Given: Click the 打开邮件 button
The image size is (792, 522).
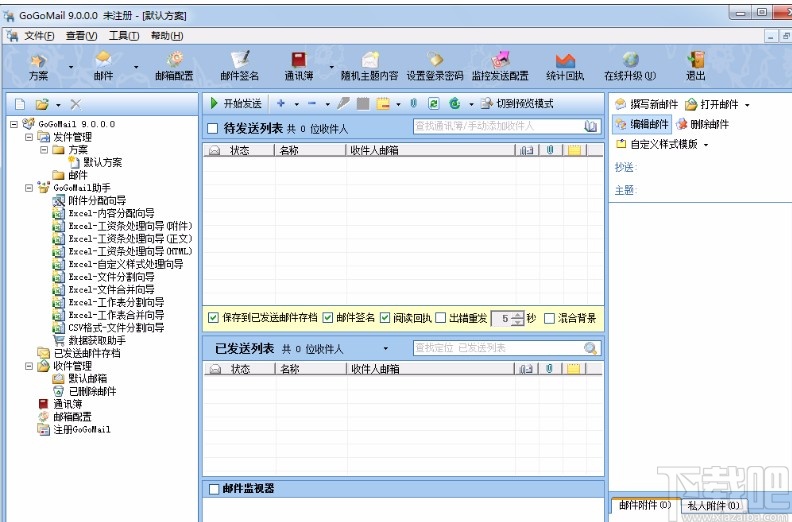Looking at the screenshot, I should 712,105.
